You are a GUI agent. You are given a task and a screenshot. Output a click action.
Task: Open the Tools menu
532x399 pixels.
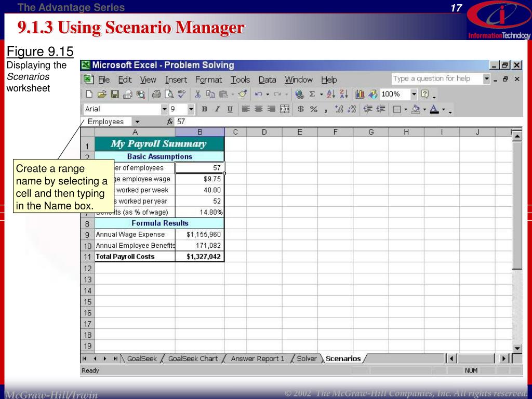240,79
